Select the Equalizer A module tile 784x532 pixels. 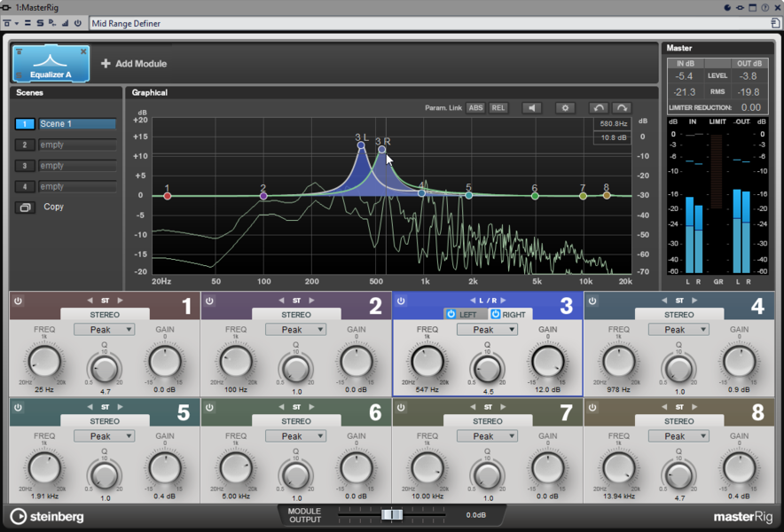tap(51, 64)
